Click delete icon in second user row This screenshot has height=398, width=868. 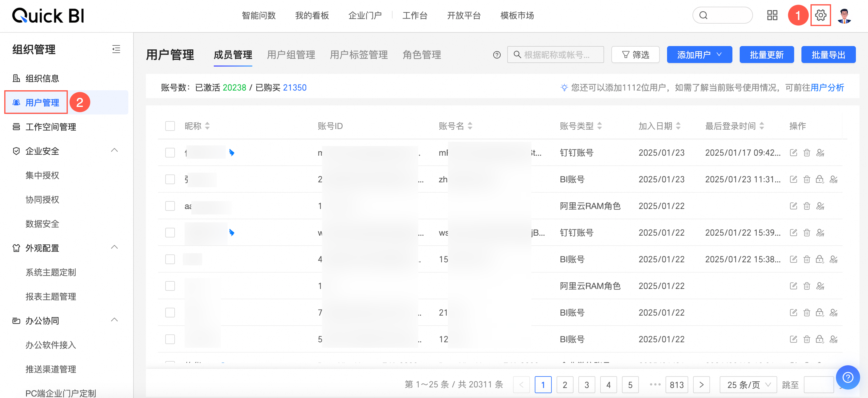pyautogui.click(x=807, y=179)
